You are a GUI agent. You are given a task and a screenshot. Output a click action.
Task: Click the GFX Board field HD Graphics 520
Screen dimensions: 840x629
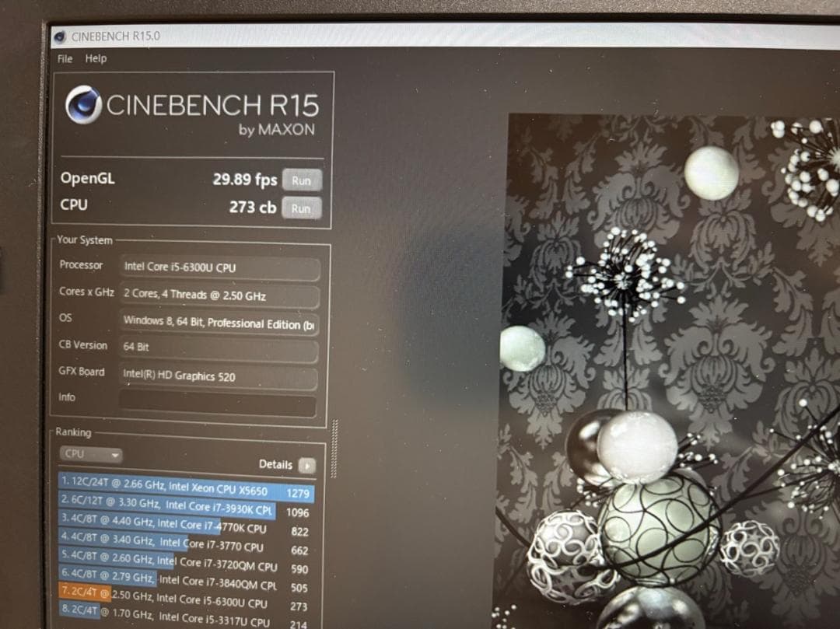pos(219,377)
